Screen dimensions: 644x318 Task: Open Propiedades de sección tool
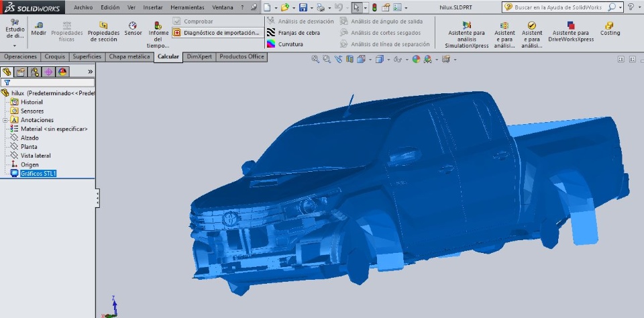point(103,32)
